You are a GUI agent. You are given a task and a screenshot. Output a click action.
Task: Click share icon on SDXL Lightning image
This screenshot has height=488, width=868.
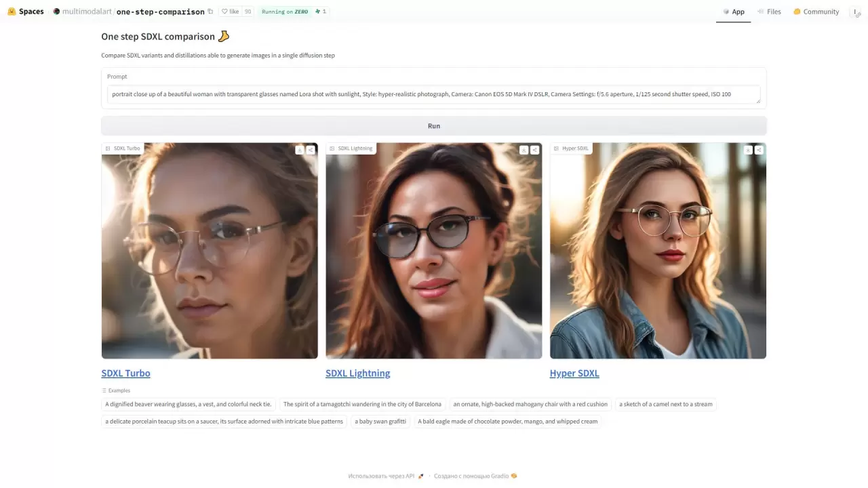(535, 150)
